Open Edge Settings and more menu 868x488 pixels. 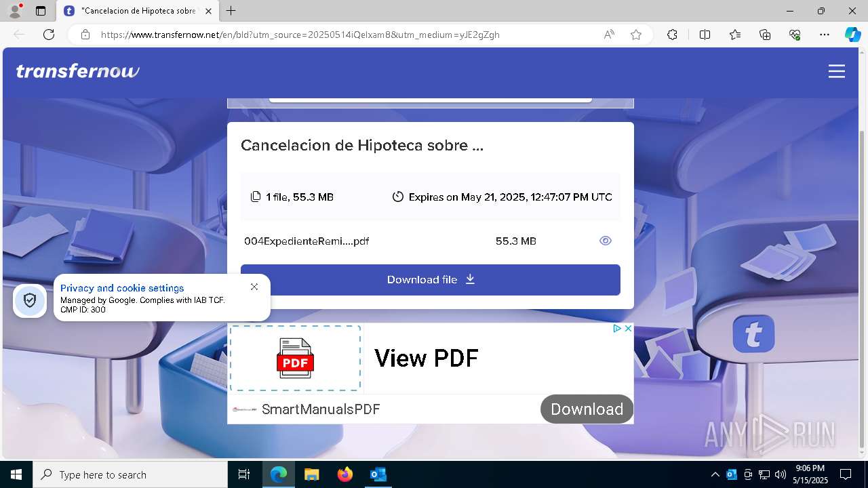tap(825, 35)
